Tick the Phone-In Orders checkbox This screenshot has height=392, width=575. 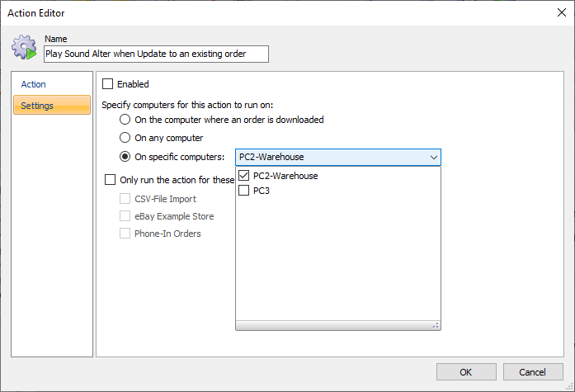[x=125, y=234]
